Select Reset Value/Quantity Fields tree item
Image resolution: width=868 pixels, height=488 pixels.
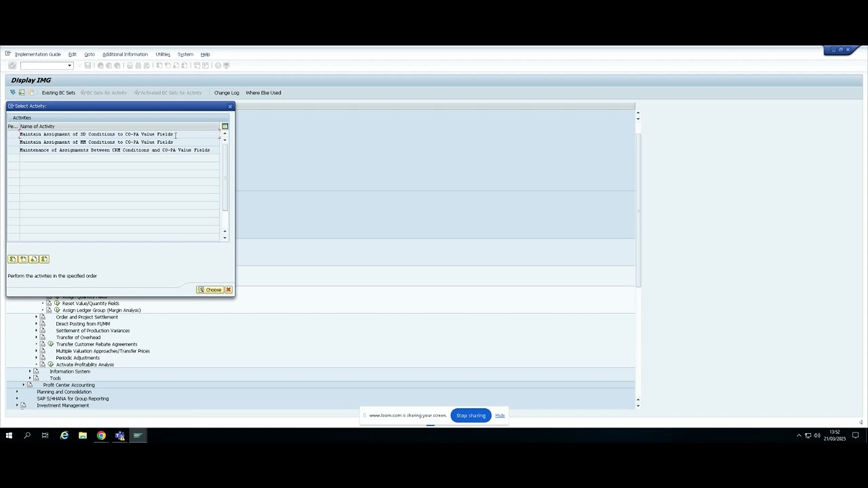[x=91, y=304]
